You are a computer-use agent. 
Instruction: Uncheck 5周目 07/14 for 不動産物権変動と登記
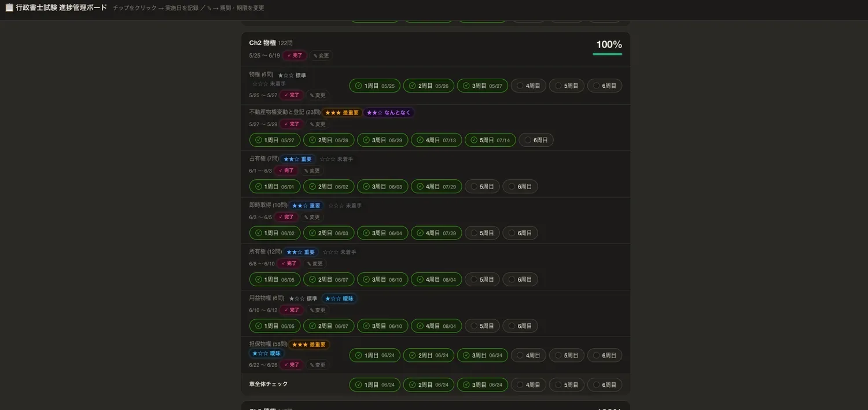click(490, 140)
